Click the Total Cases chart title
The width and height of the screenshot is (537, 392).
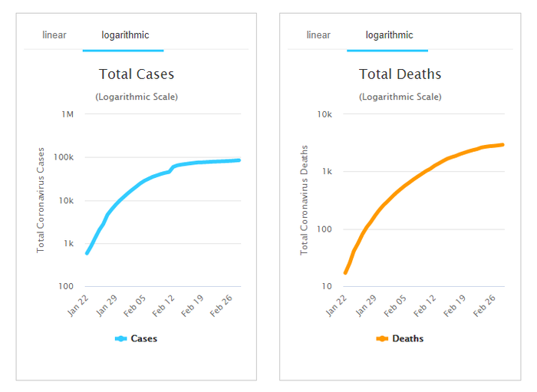click(x=137, y=74)
